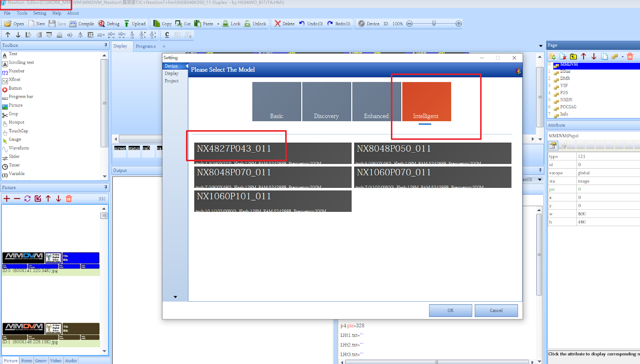Click the Upload toolbar button

[x=134, y=24]
